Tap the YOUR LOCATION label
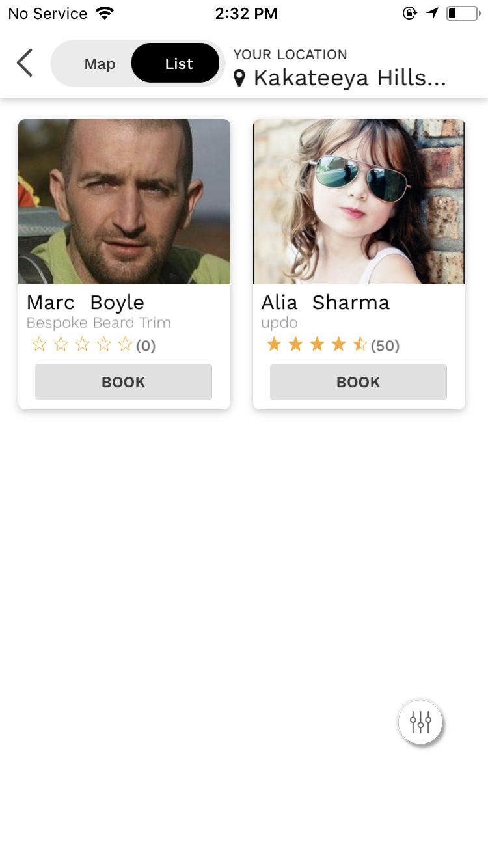Image resolution: width=488 pixels, height=868 pixels. (290, 55)
